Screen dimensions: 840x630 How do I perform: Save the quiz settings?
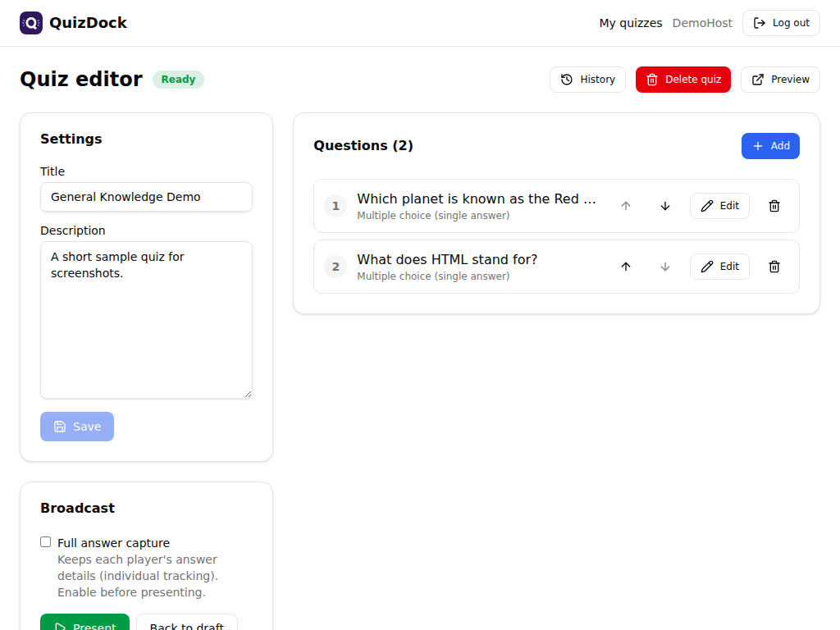77,427
